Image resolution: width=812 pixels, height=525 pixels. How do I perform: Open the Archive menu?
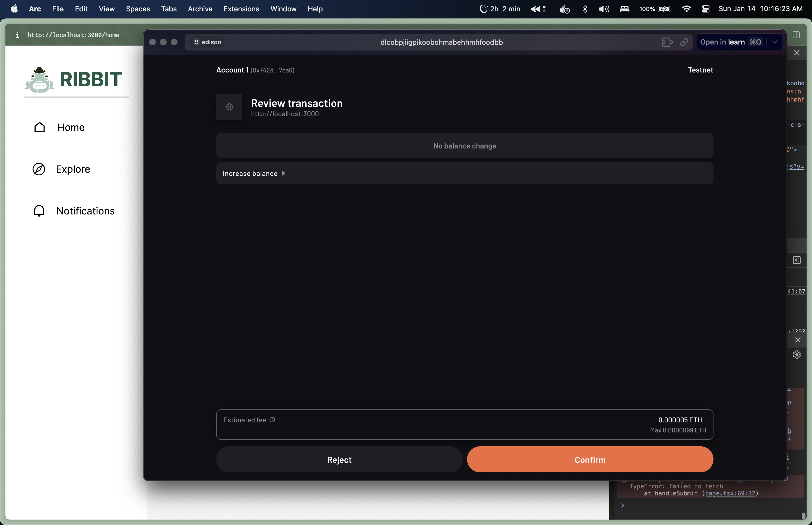[x=200, y=9]
